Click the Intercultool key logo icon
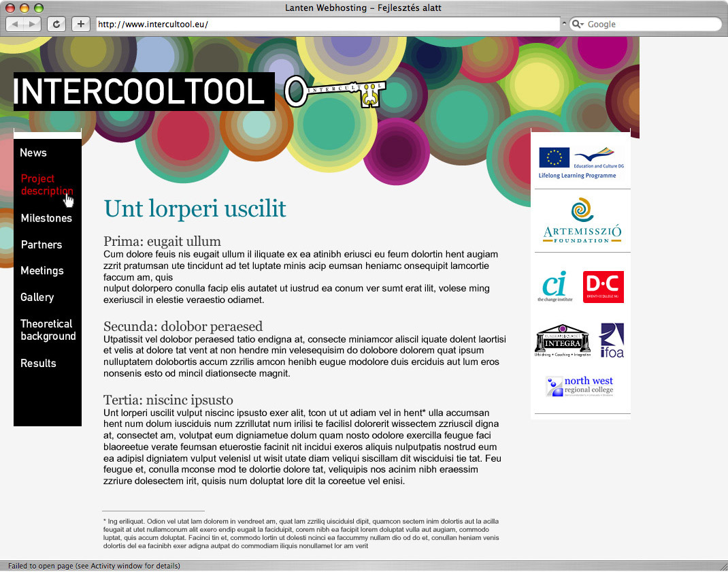The width and height of the screenshot is (728, 572). pyautogui.click(x=334, y=93)
